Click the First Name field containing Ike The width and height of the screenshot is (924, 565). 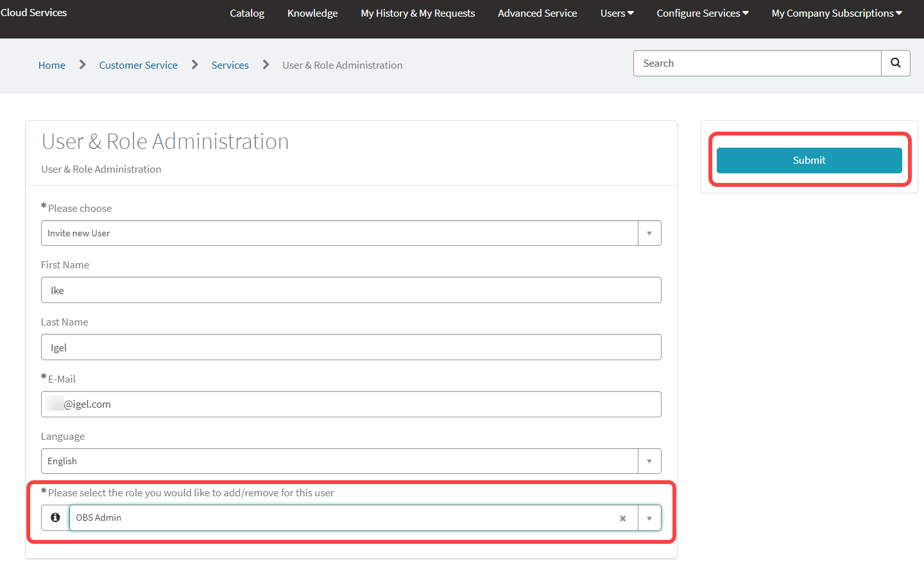(351, 290)
